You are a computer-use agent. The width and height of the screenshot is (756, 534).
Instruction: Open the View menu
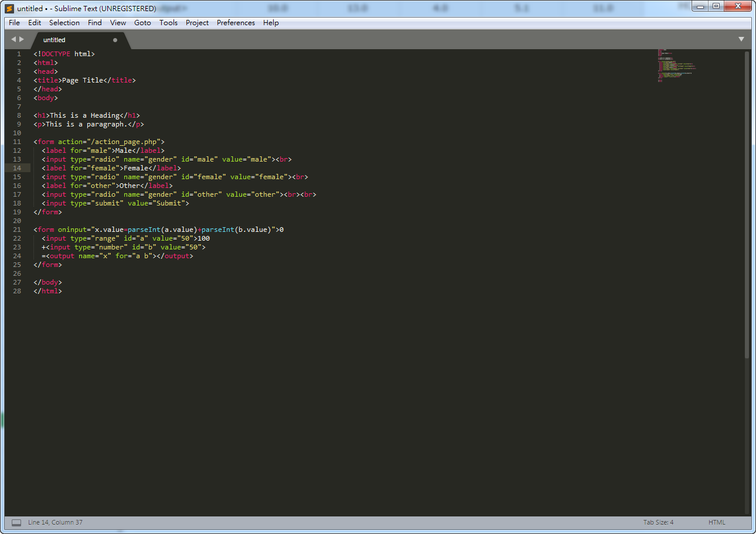coord(118,23)
